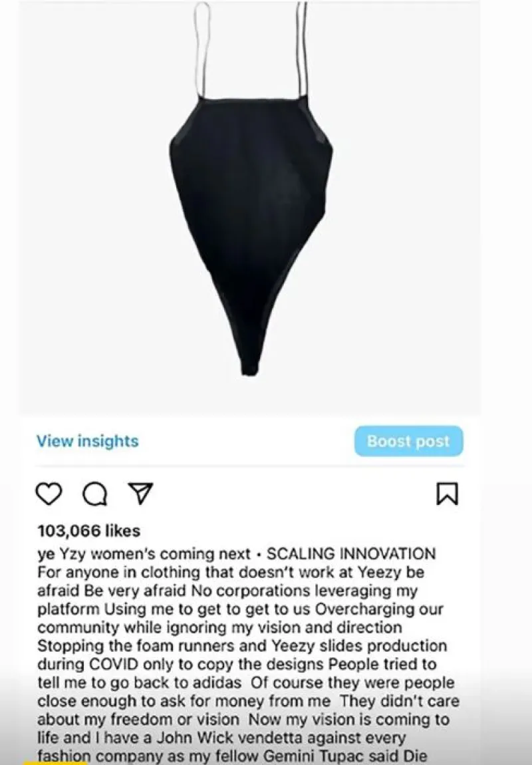
Task: Click the right shoulder strap of the bodysuit
Action: [x=303, y=49]
